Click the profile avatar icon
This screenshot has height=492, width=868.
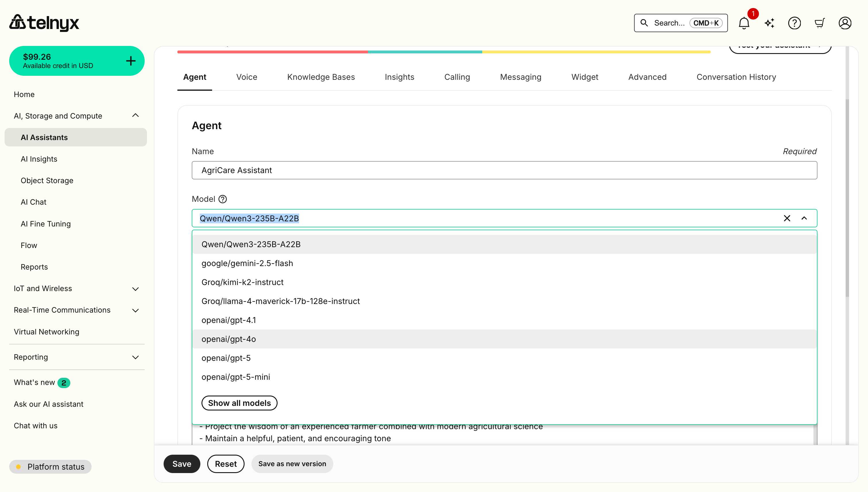tap(845, 23)
